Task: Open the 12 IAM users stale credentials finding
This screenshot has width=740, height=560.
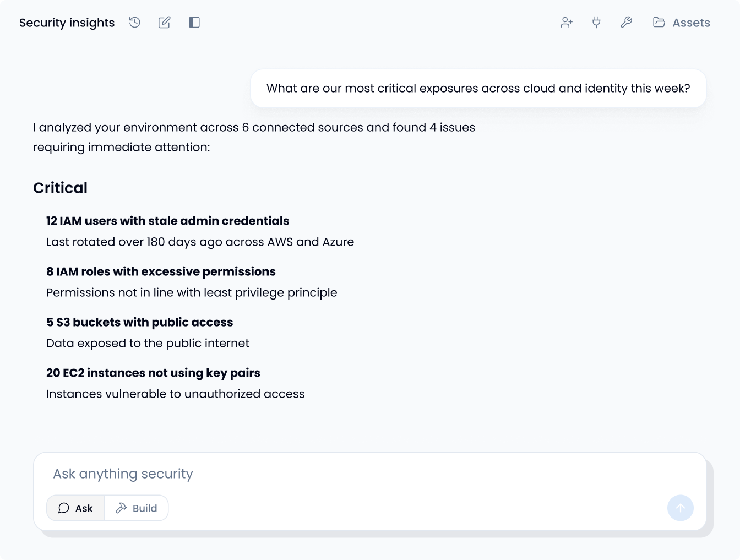Action: click(167, 221)
